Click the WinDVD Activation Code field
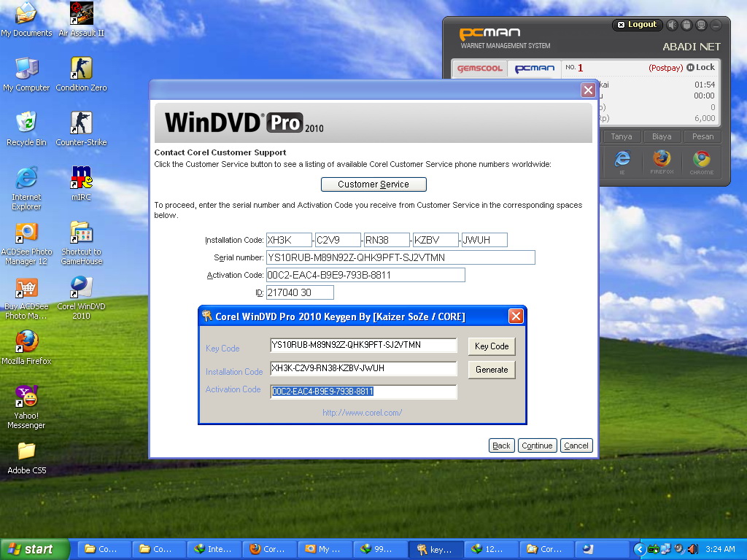The image size is (747, 560). (x=365, y=275)
